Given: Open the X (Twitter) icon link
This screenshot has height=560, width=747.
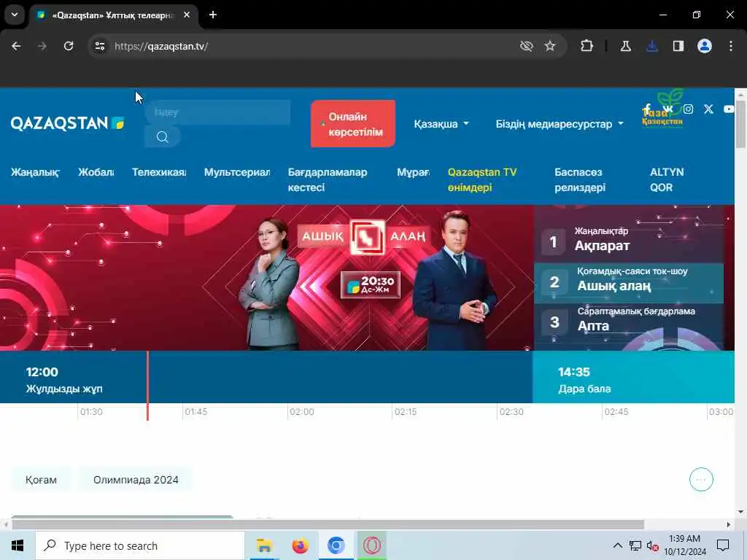Looking at the screenshot, I should tap(708, 109).
